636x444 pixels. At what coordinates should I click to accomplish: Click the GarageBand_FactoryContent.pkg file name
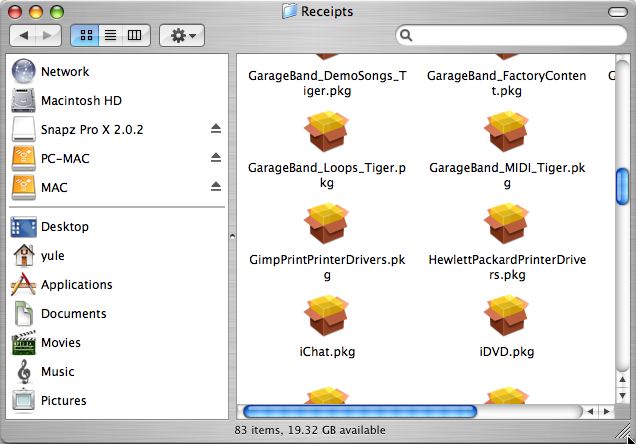(x=507, y=83)
